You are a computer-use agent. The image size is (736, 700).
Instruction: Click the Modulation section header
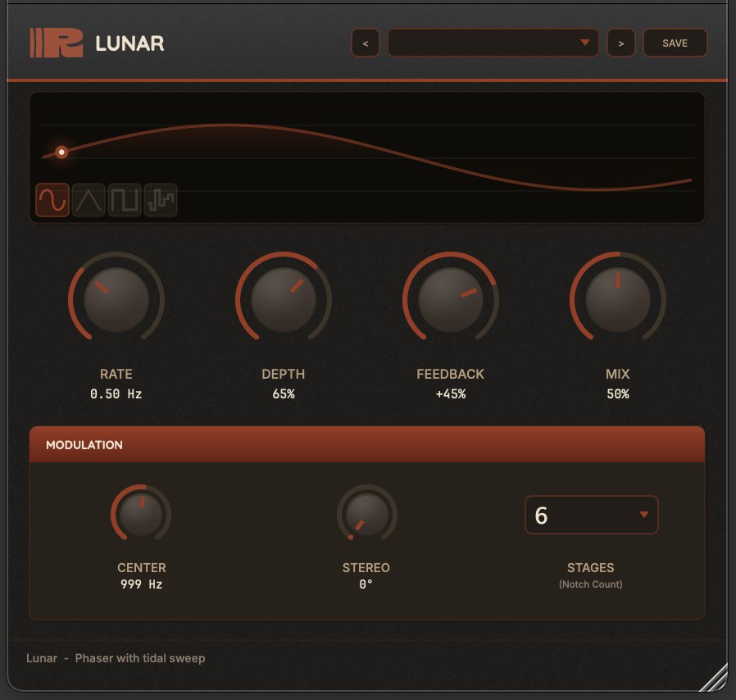pos(367,444)
